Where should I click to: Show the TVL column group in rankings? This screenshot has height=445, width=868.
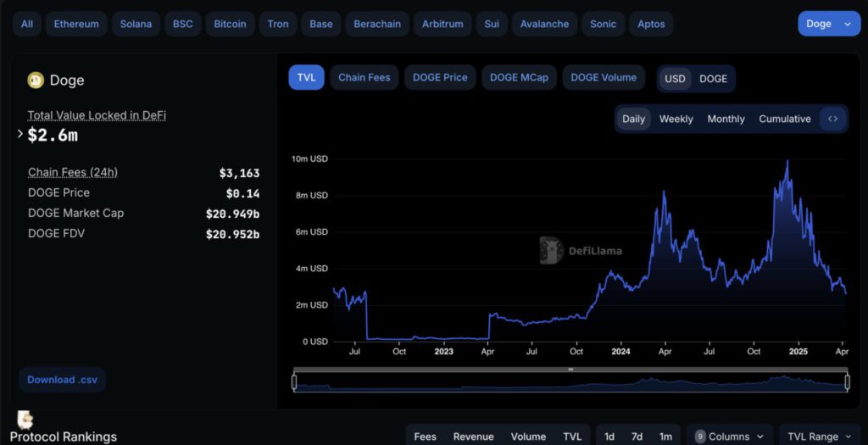coord(572,437)
